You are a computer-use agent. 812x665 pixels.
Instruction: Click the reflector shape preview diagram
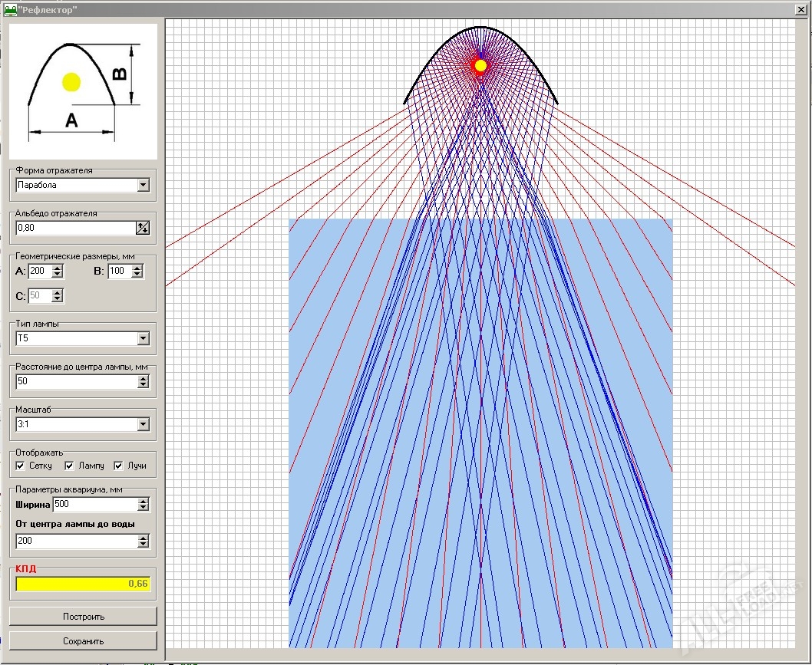coord(83,91)
